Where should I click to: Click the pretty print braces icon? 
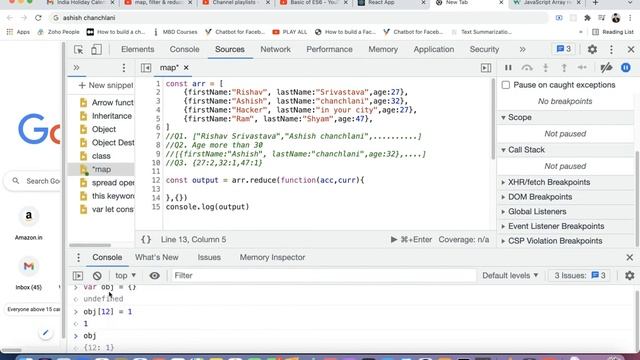coord(146,240)
